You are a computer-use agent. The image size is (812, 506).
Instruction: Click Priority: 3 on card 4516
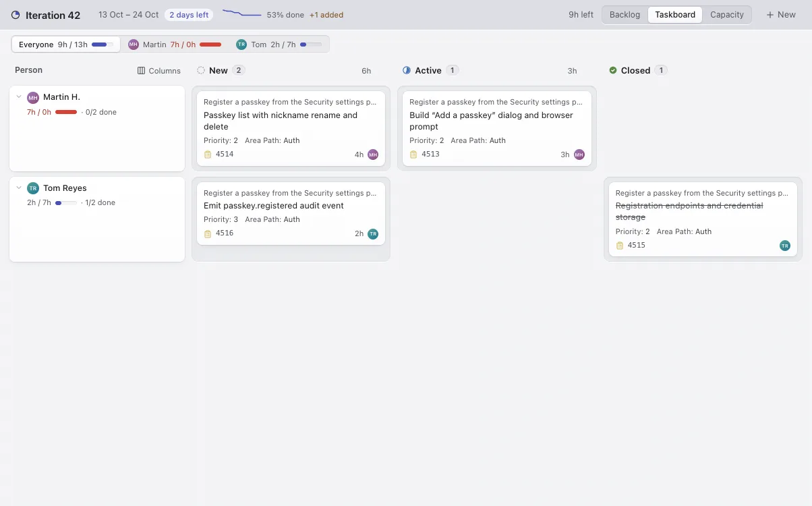[221, 220]
